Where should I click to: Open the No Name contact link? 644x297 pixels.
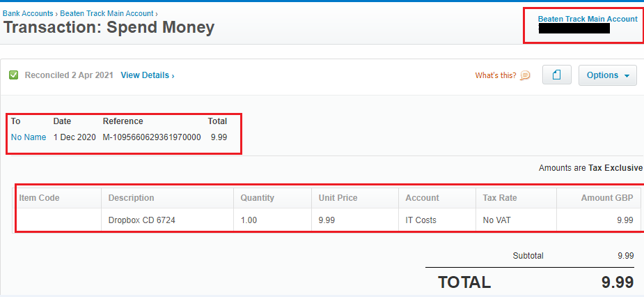click(29, 137)
